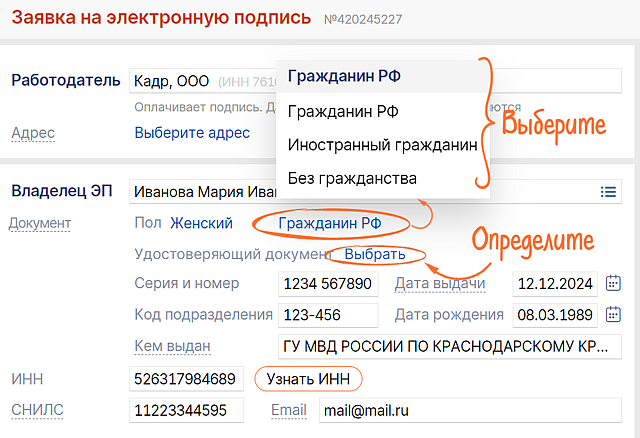
Task: Click the Дата рождения date field
Action: [x=555, y=315]
